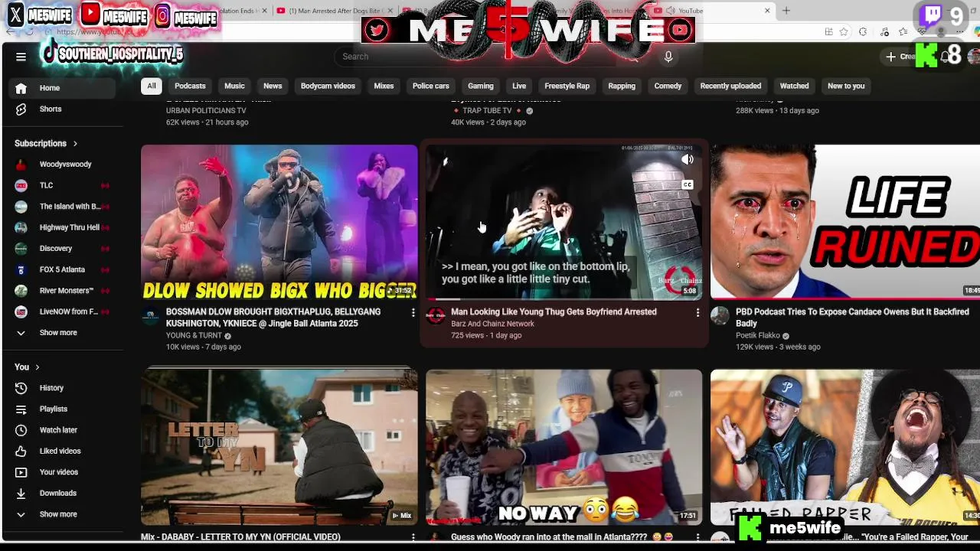This screenshot has width=980, height=551.
Task: Expand Subscriptions section chevron
Action: [75, 144]
